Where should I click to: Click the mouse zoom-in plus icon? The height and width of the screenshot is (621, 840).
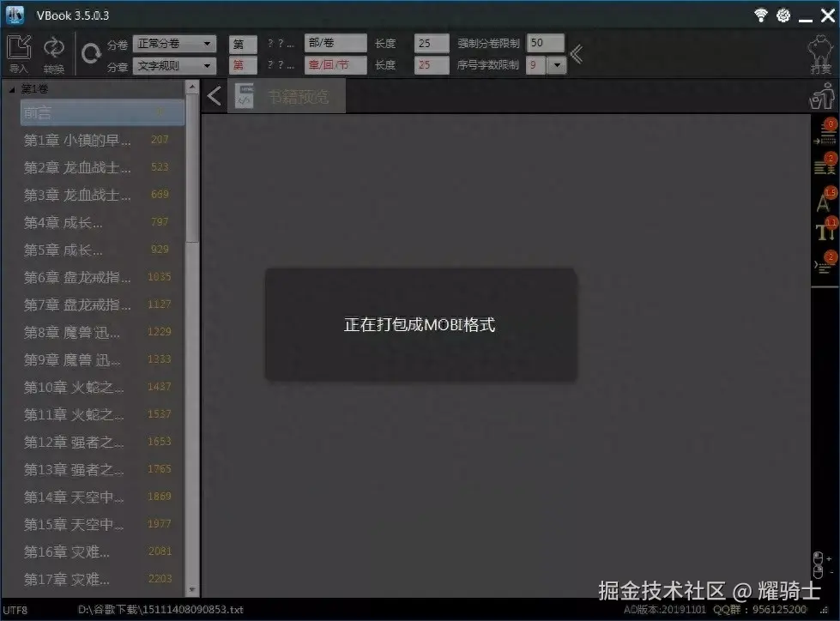(x=821, y=558)
